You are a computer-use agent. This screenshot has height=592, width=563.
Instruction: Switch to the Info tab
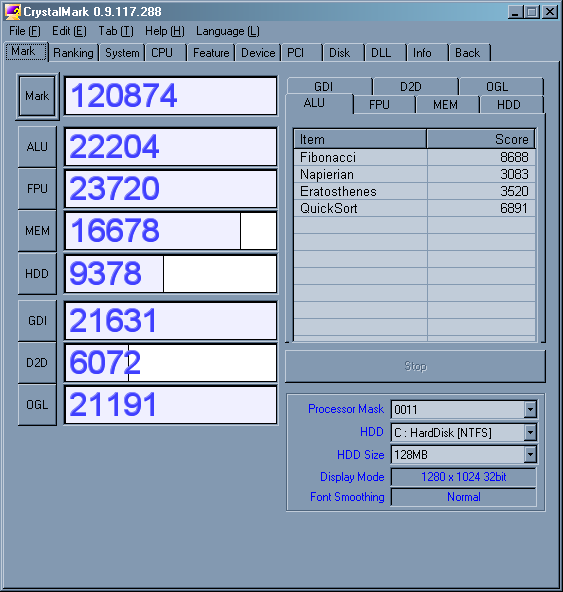point(427,52)
